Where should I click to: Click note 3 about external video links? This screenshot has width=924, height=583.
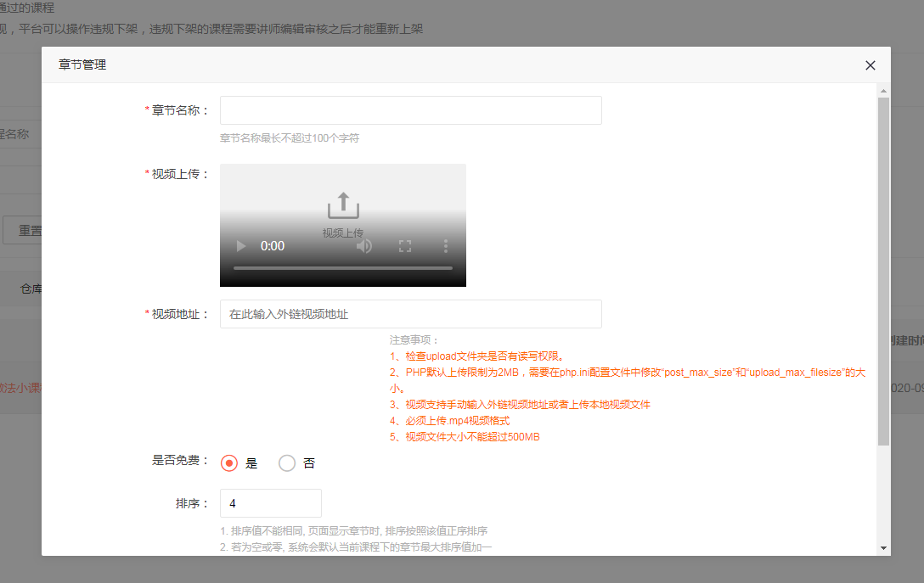click(x=520, y=405)
